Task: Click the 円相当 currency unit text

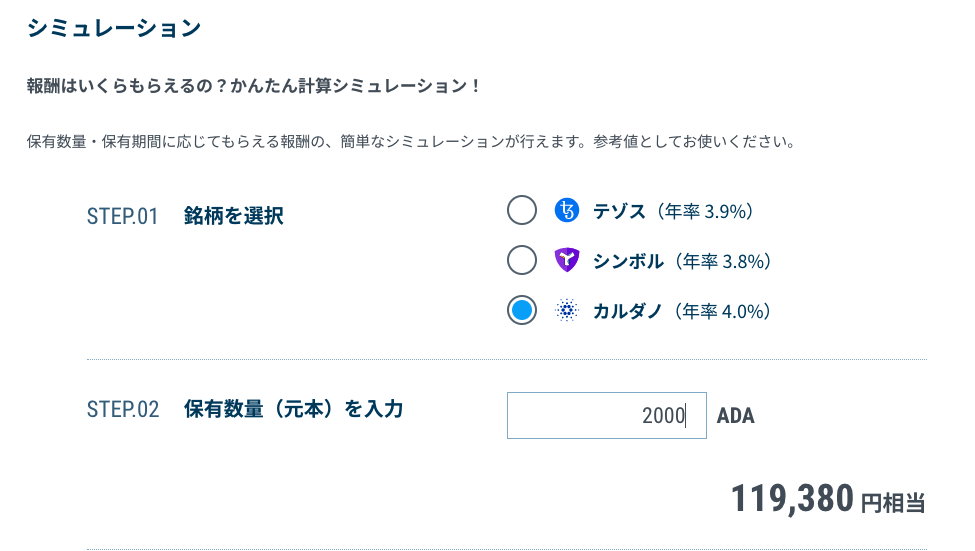Action: point(894,503)
